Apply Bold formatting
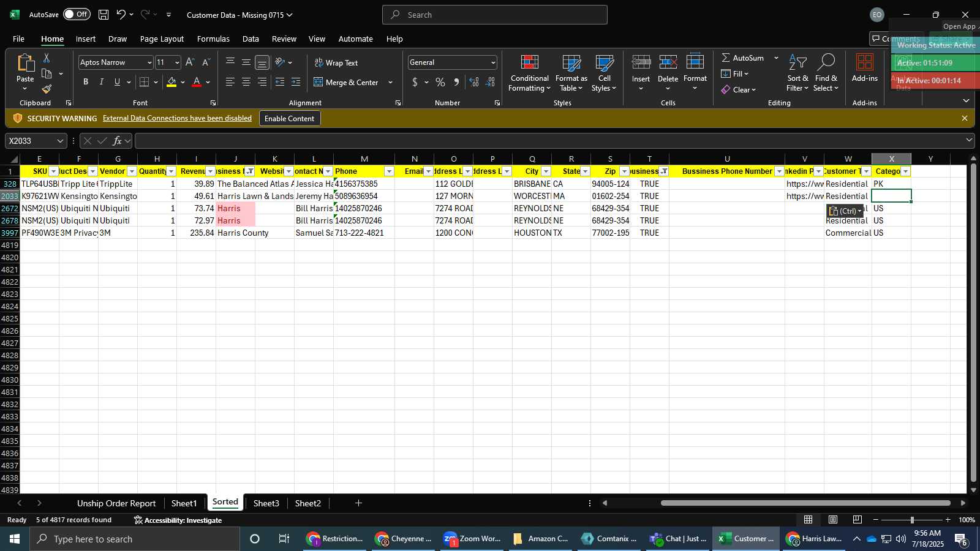This screenshot has width=980, height=551. tap(86, 82)
